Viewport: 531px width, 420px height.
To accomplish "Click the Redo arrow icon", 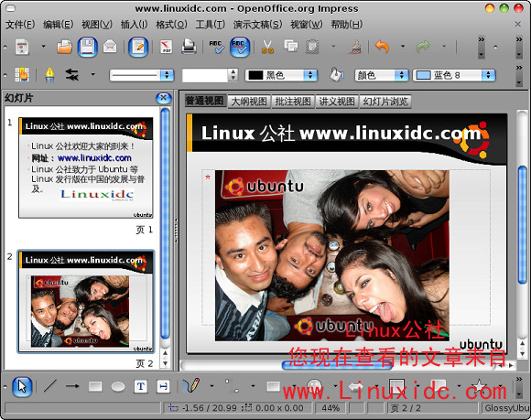I will pyautogui.click(x=423, y=47).
